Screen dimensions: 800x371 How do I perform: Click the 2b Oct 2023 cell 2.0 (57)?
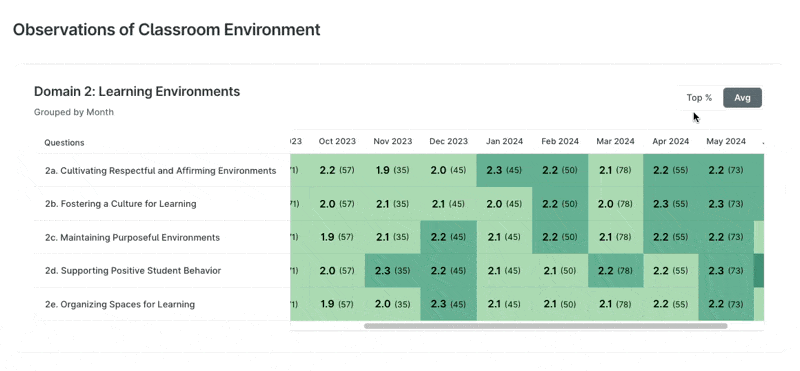[x=337, y=204]
